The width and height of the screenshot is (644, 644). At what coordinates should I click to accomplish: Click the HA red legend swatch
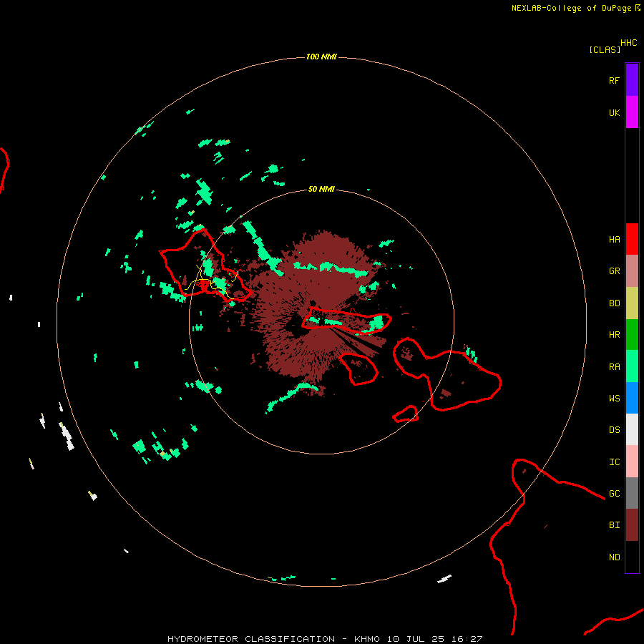(x=632, y=239)
